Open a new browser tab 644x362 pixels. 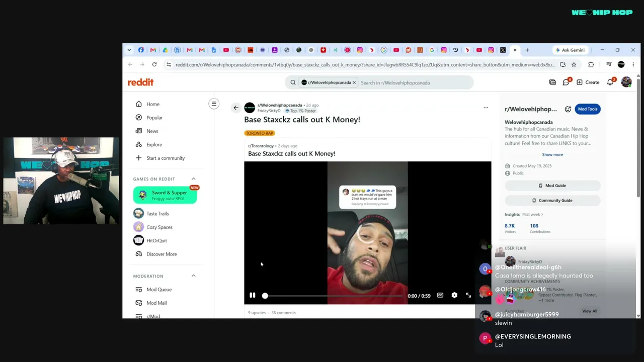pyautogui.click(x=527, y=50)
